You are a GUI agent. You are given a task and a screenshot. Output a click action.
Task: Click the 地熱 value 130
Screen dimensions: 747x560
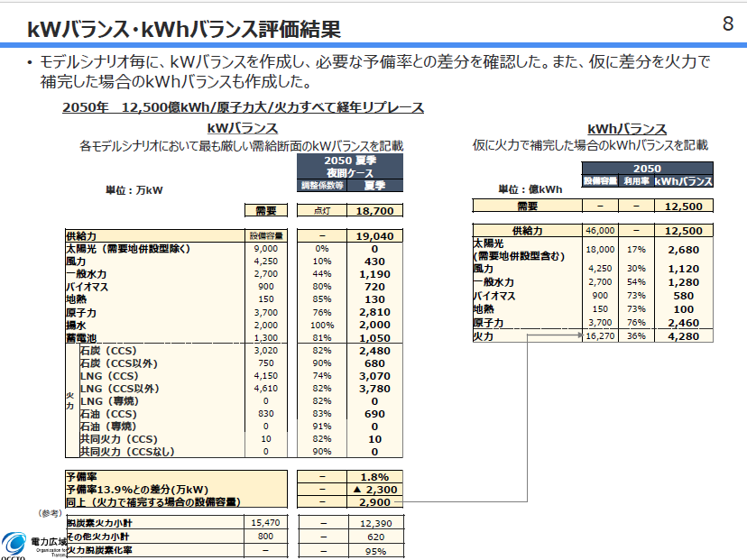pos(375,299)
